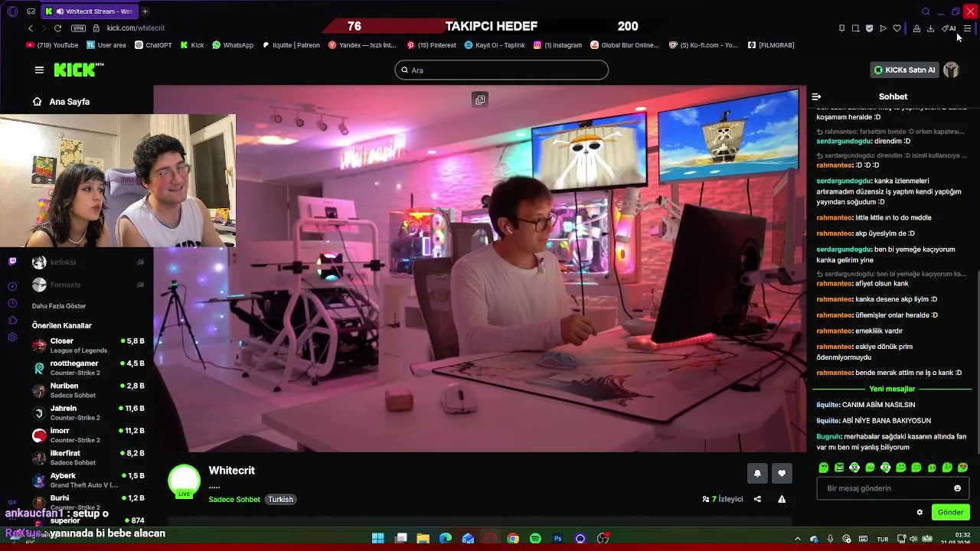Open extensions icon in Opera GX sidebar
980x551 pixels.
coord(12,320)
